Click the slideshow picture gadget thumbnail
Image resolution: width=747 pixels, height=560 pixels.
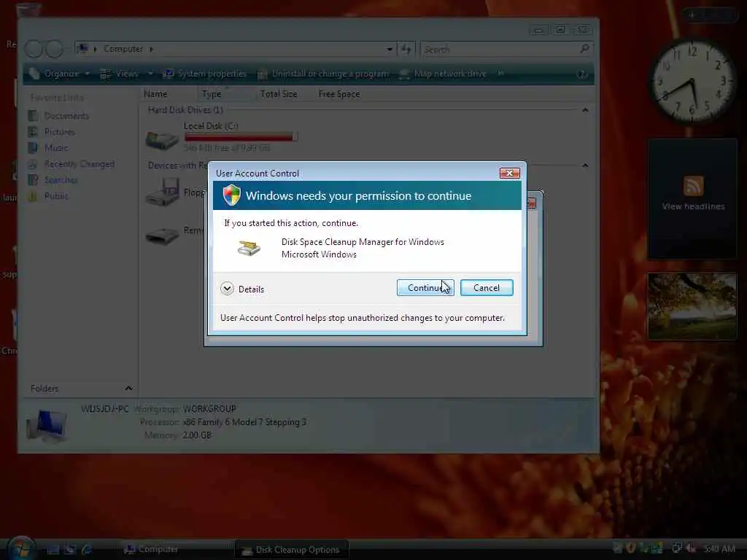tap(692, 306)
